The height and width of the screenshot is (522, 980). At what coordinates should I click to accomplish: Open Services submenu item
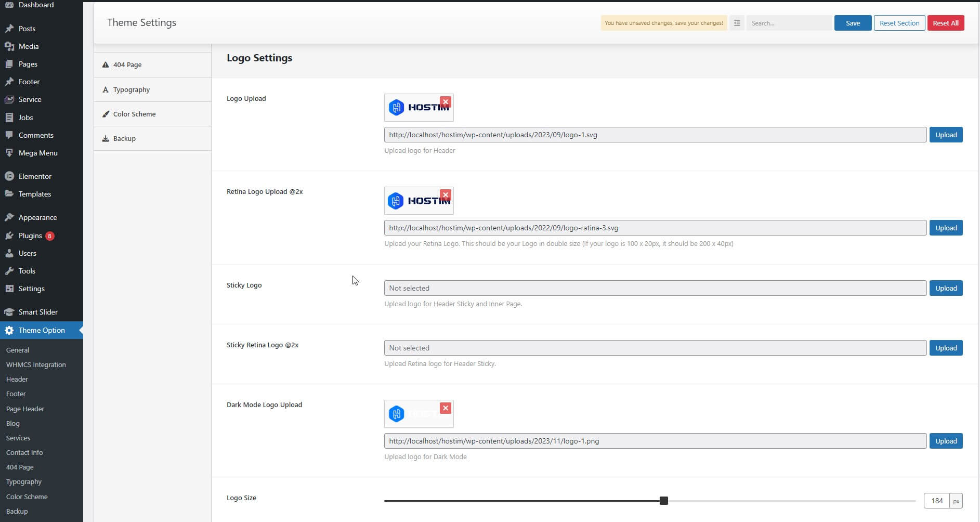18,438
